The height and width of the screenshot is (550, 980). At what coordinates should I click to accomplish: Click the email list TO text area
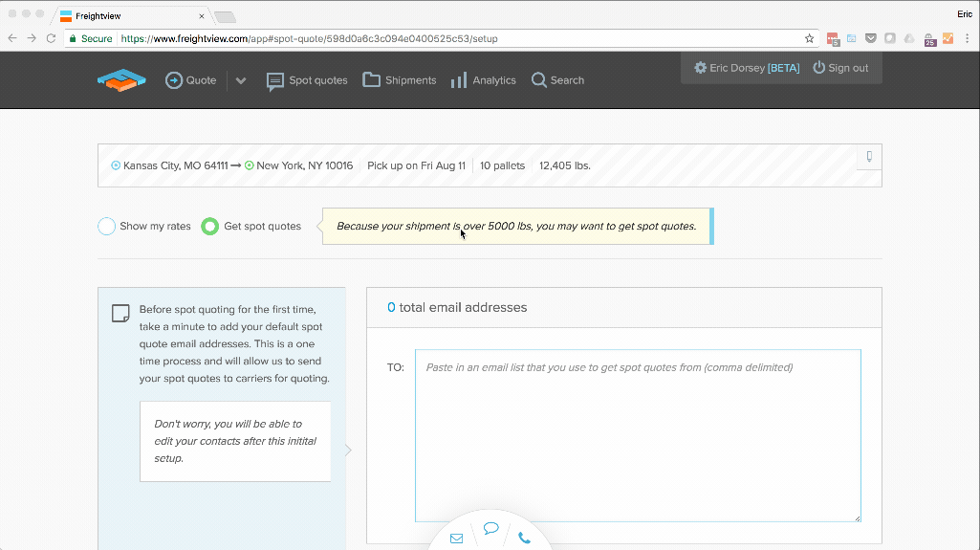638,435
